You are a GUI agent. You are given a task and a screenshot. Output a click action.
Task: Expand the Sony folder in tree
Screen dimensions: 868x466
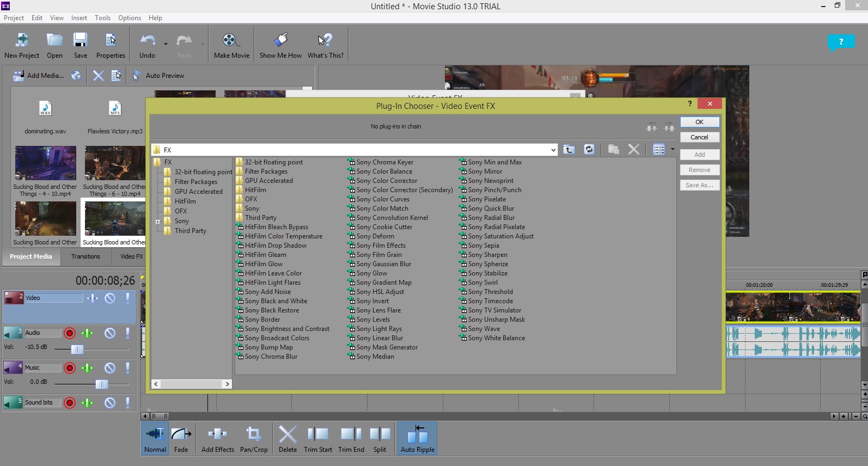click(x=158, y=222)
